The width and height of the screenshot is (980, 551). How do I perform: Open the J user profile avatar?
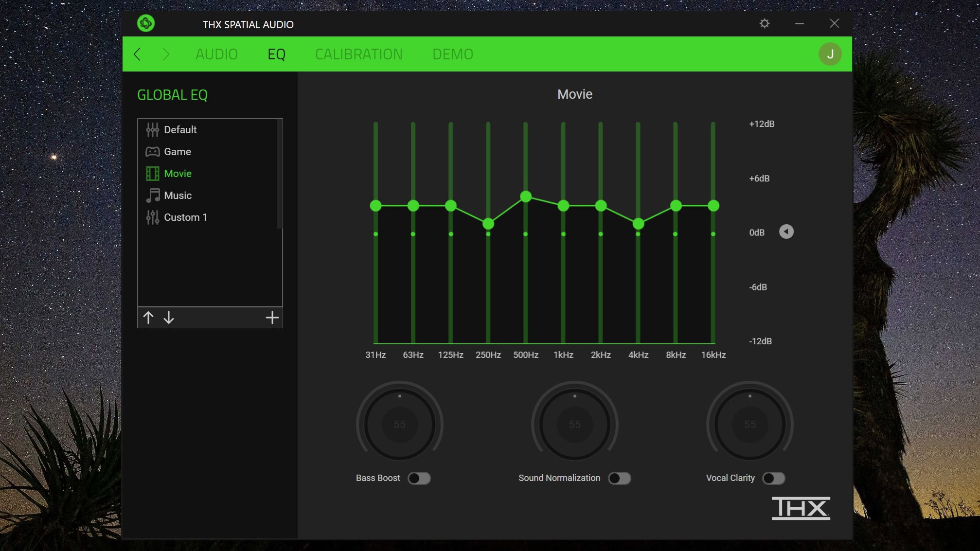tap(830, 54)
